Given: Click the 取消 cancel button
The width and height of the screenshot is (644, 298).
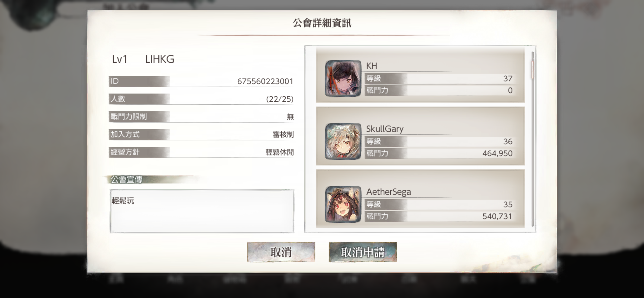Looking at the screenshot, I should coord(281,252).
